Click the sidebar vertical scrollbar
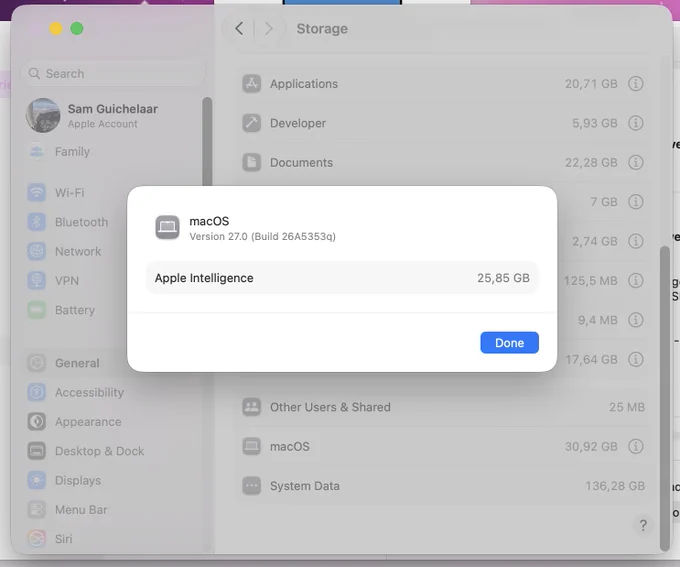 click(x=207, y=142)
